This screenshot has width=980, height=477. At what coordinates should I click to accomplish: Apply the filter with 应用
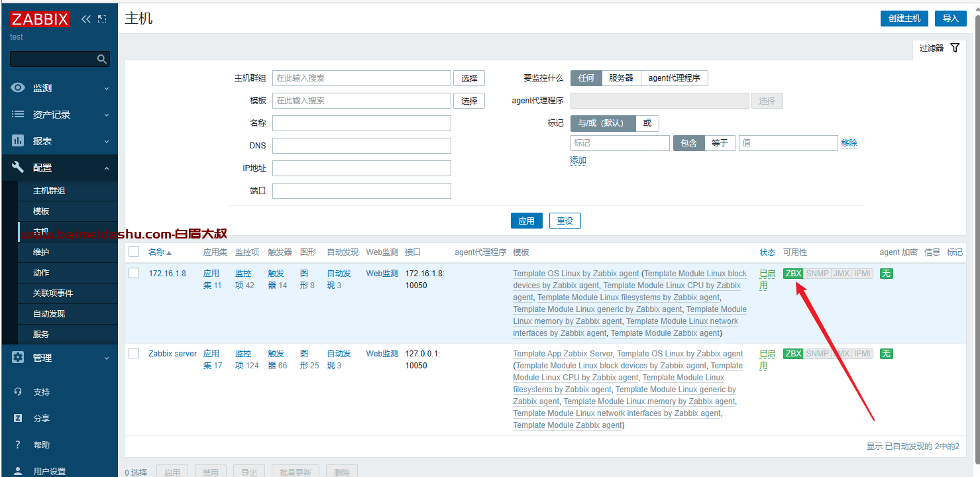point(527,221)
